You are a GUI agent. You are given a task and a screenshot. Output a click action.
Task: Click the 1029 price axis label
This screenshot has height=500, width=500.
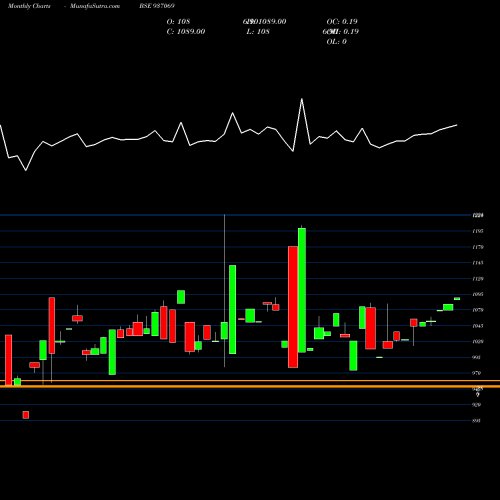point(478,341)
